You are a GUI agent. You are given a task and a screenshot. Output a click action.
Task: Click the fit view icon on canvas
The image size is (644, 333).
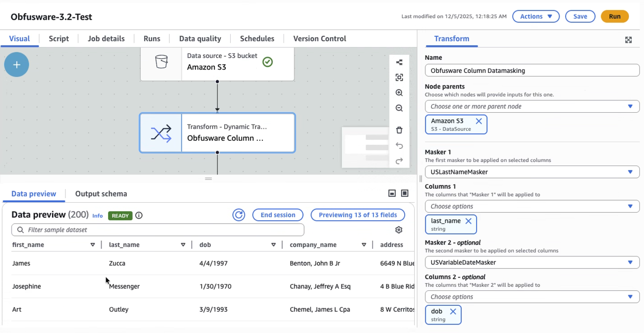(x=399, y=77)
